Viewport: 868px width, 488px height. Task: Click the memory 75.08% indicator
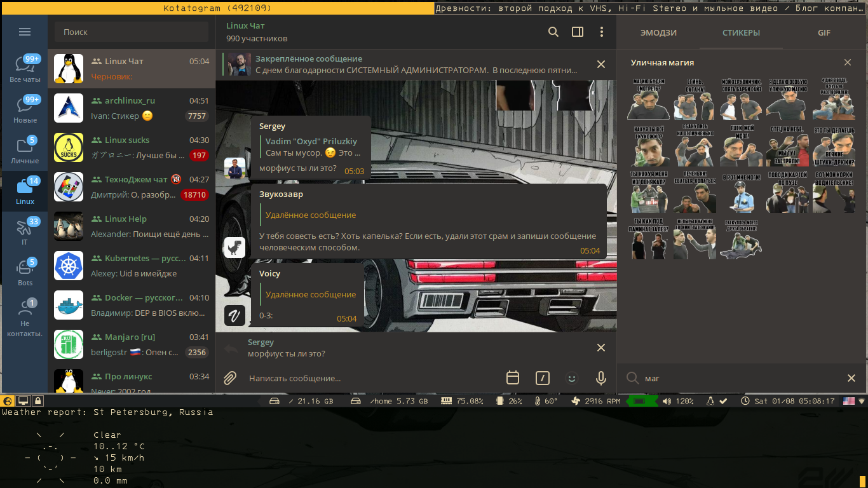(x=462, y=401)
